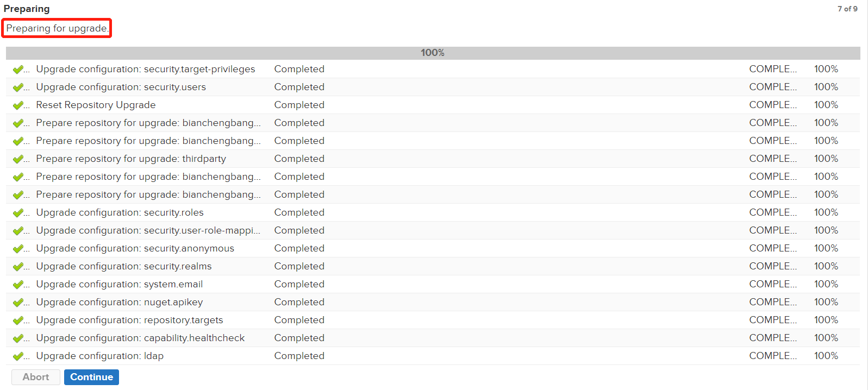Click the Abort button
The height and width of the screenshot is (390, 868).
click(36, 377)
